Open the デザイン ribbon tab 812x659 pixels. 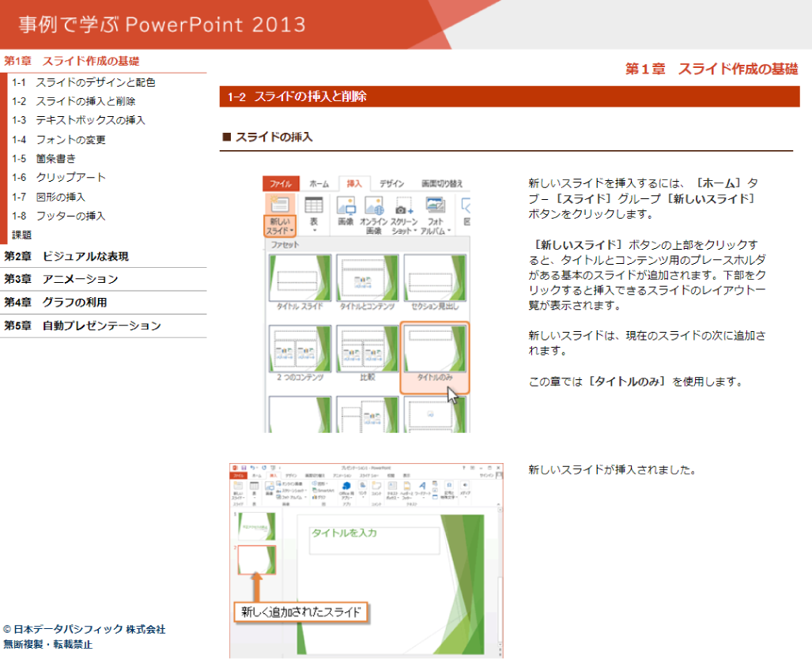(x=391, y=184)
